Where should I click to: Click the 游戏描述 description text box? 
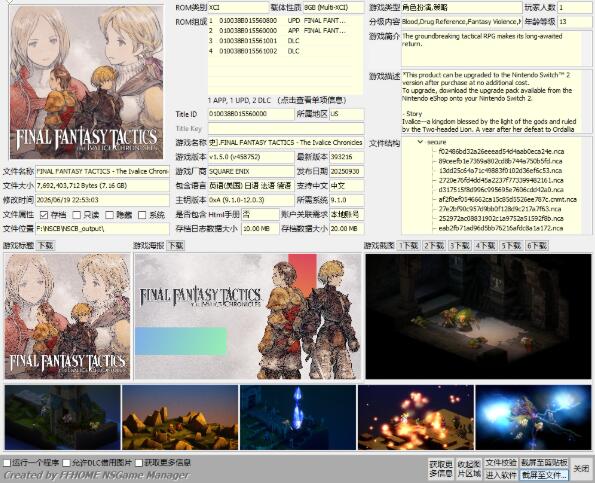pyautogui.click(x=496, y=101)
